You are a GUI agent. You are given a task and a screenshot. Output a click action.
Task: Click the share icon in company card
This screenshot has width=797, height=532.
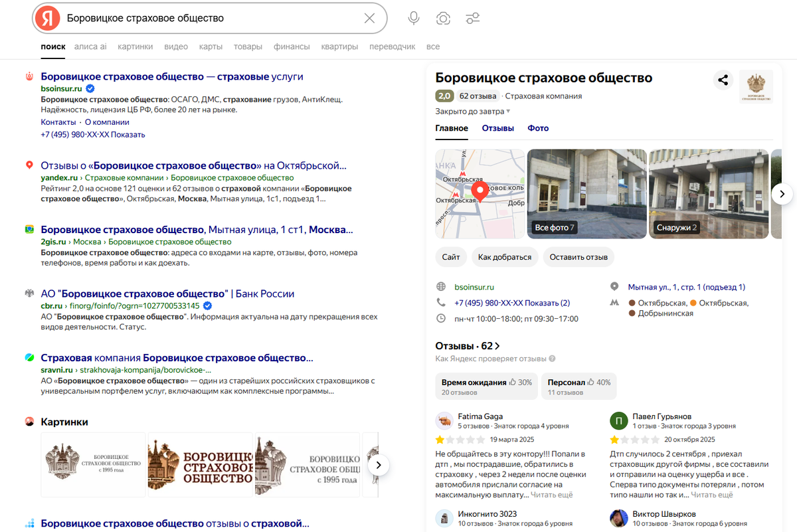pos(723,80)
